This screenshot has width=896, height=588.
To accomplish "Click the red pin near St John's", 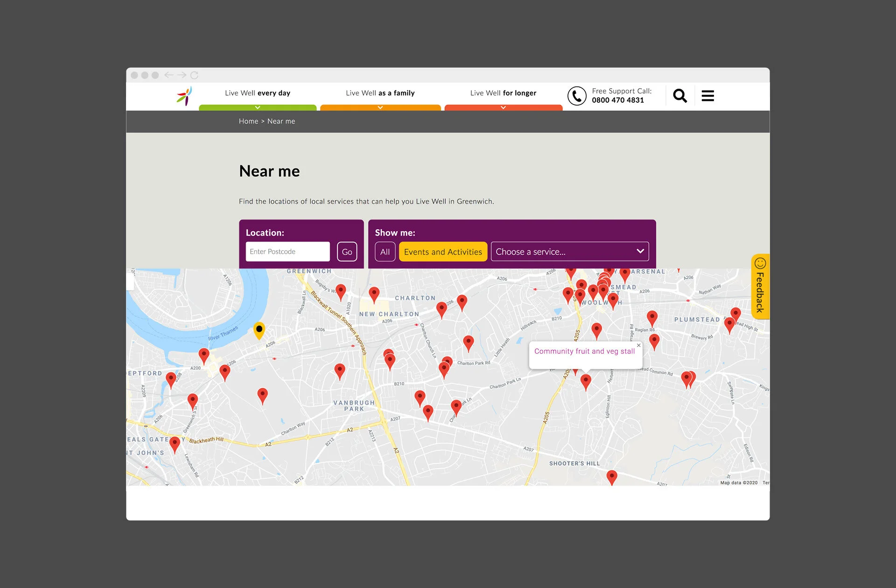I will tap(175, 444).
